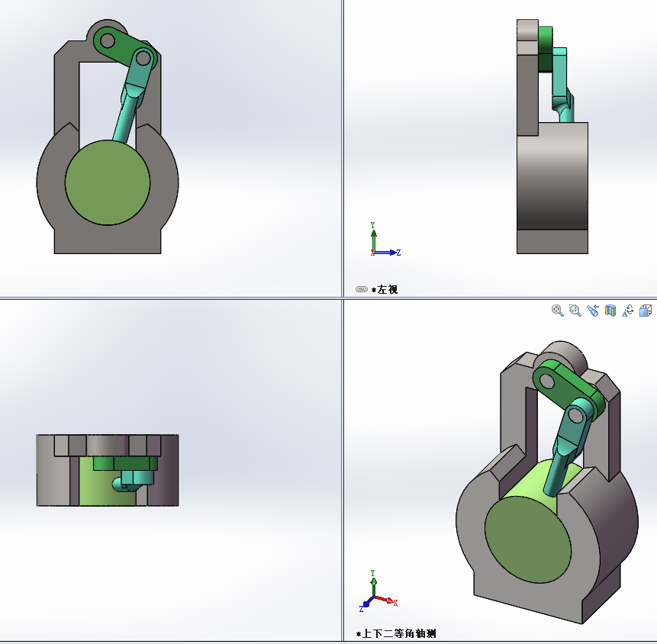Select the cyan connecting rod in the front view

(x=131, y=96)
